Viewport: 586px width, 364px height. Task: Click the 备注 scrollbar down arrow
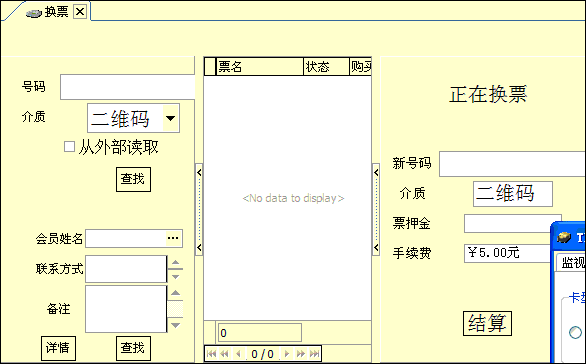pos(175,325)
